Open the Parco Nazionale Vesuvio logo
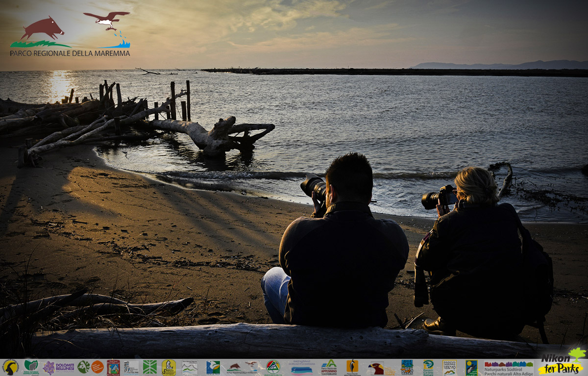The image size is (588, 376). tap(449, 367)
